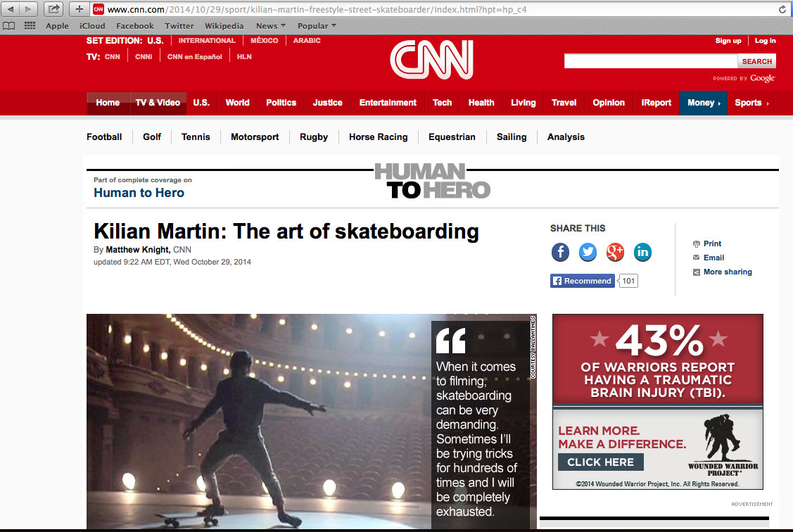Add a bookmark with the plus button
This screenshot has width=793, height=532.
80,9
